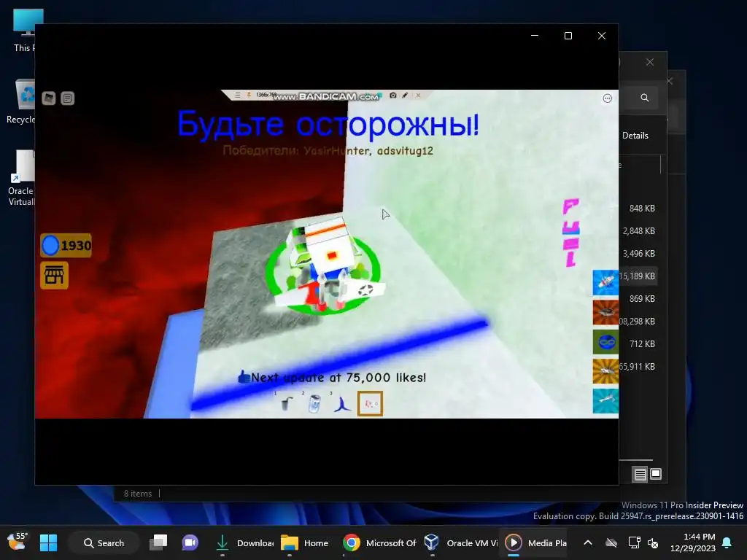
Task: Open the Details pane in File Explorer
Action: pyautogui.click(x=635, y=136)
